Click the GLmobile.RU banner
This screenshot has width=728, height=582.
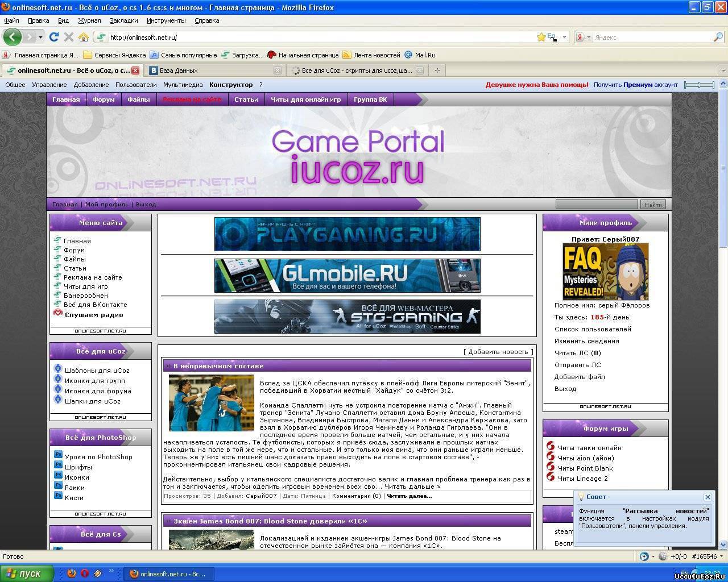point(348,276)
